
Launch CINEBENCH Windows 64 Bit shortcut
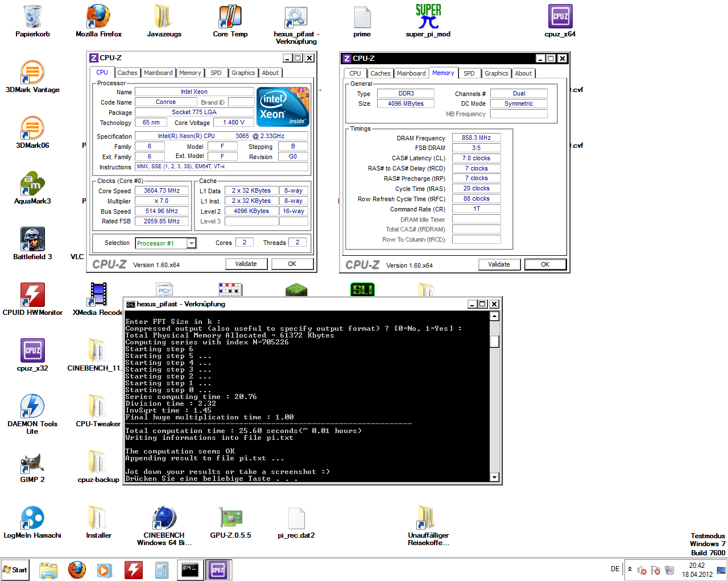click(x=164, y=526)
